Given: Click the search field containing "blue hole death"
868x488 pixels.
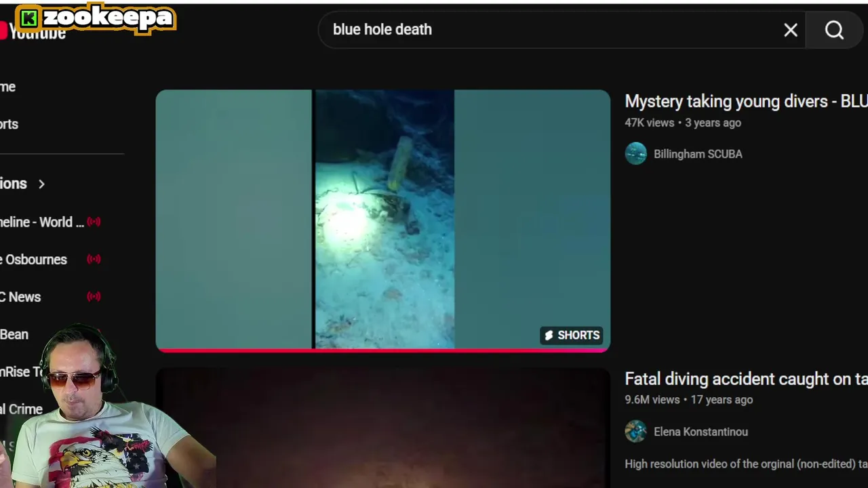Looking at the screenshot, I should coord(561,30).
